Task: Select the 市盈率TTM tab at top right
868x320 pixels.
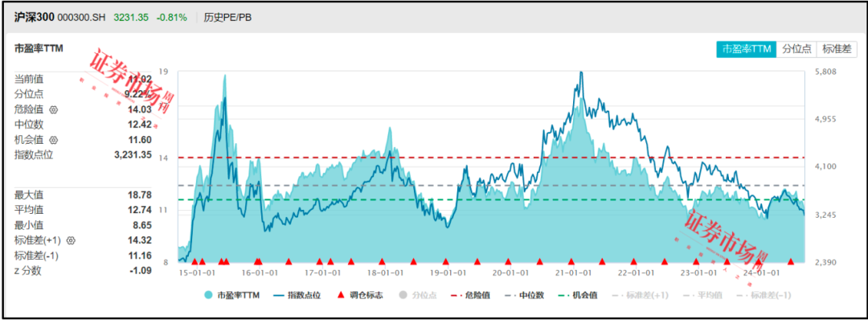Action: click(x=746, y=49)
